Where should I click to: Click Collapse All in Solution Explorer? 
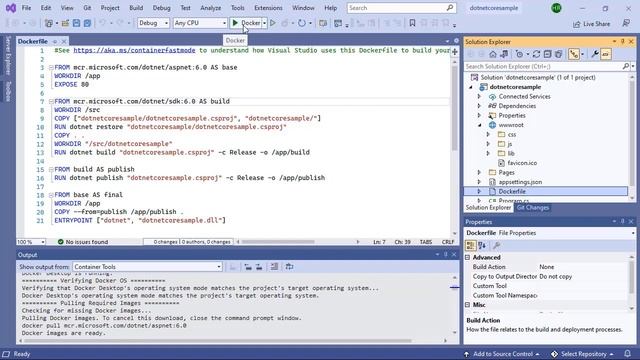click(547, 54)
